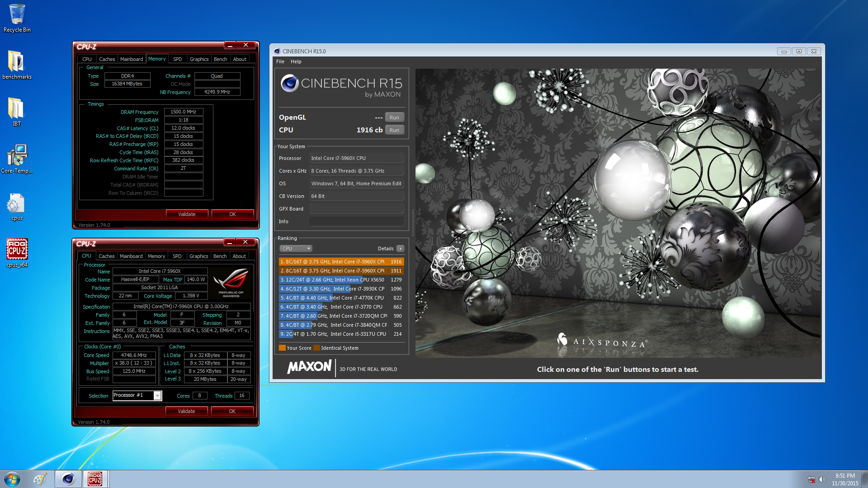This screenshot has width=868, height=488.
Task: Open the CPU ranking type dropdown
Action: 296,249
